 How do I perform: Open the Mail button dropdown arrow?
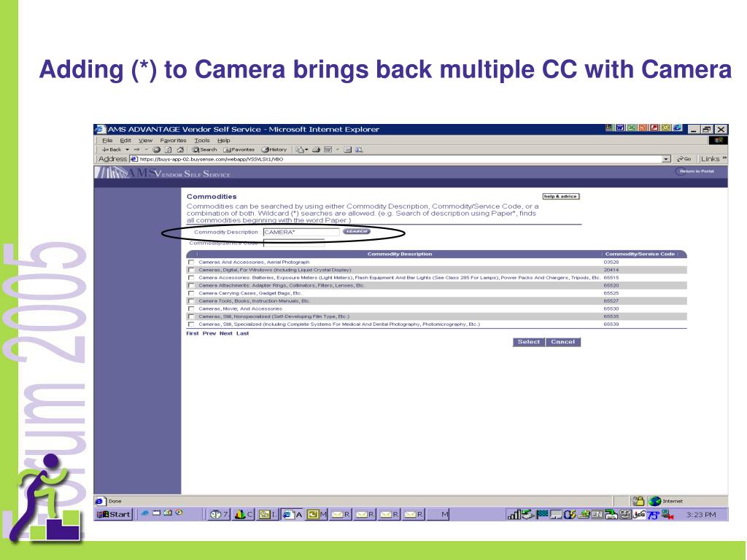pyautogui.click(x=307, y=149)
